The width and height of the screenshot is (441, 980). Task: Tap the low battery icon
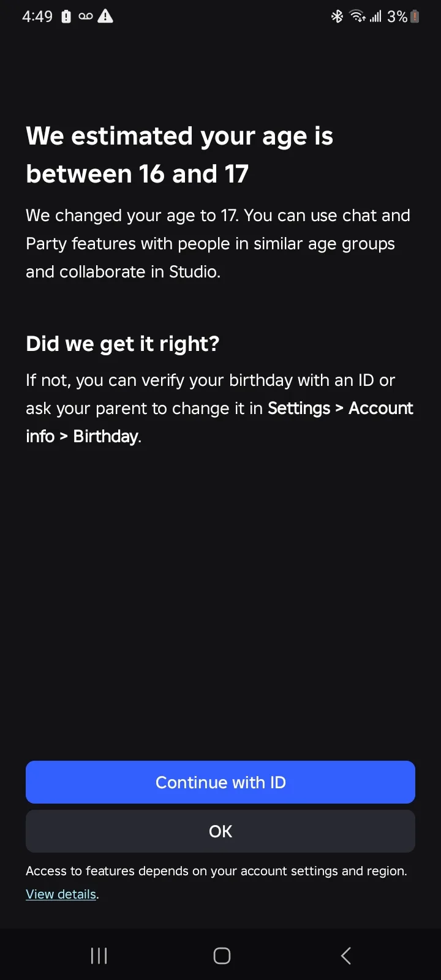pos(415,17)
